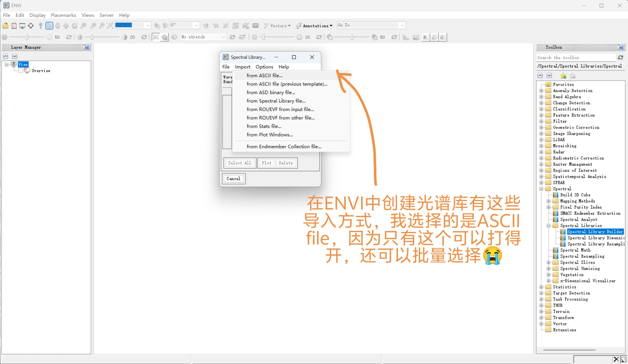
Task: Collapse the Spectral Libraries folder
Action: pyautogui.click(x=549, y=226)
